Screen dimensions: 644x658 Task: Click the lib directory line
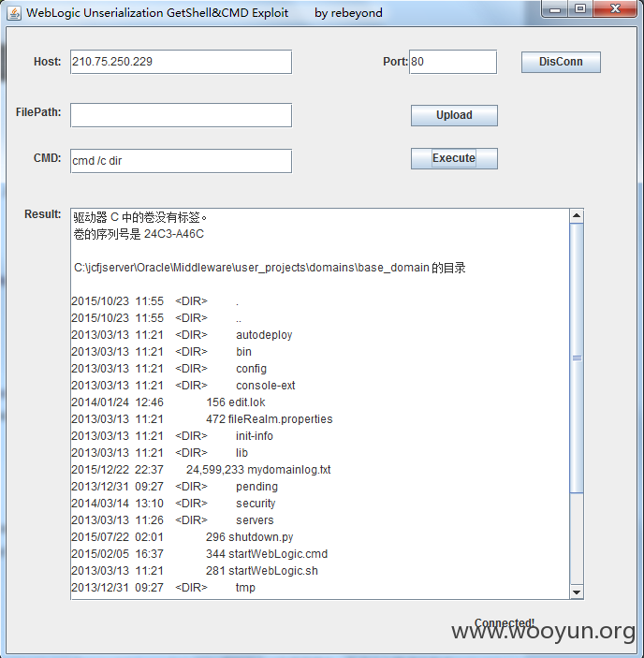point(159,453)
